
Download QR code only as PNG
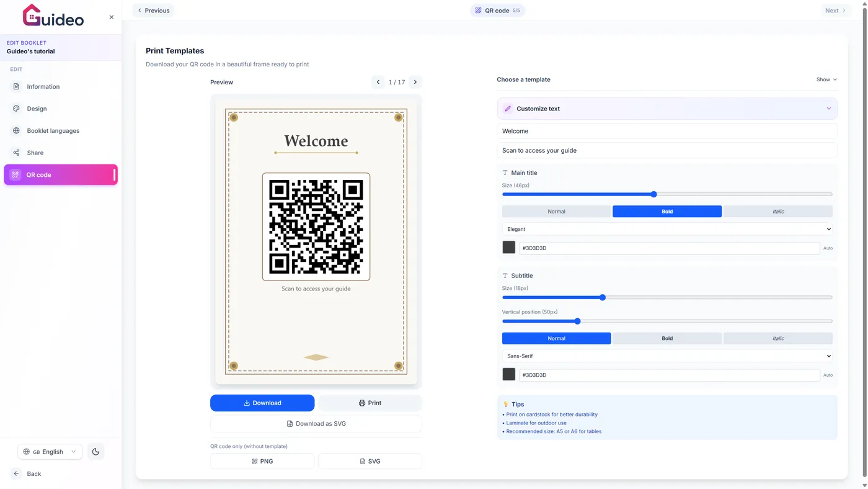click(x=262, y=461)
